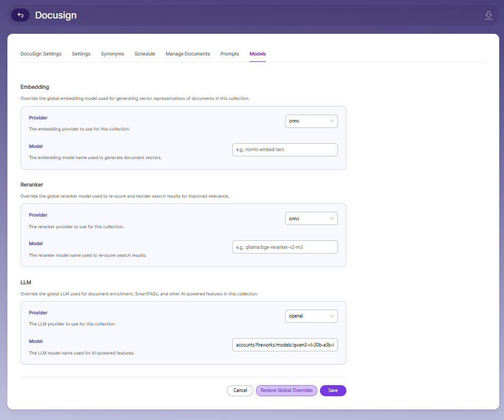Click the download icon in the header
This screenshot has width=504, height=420.
(x=488, y=15)
